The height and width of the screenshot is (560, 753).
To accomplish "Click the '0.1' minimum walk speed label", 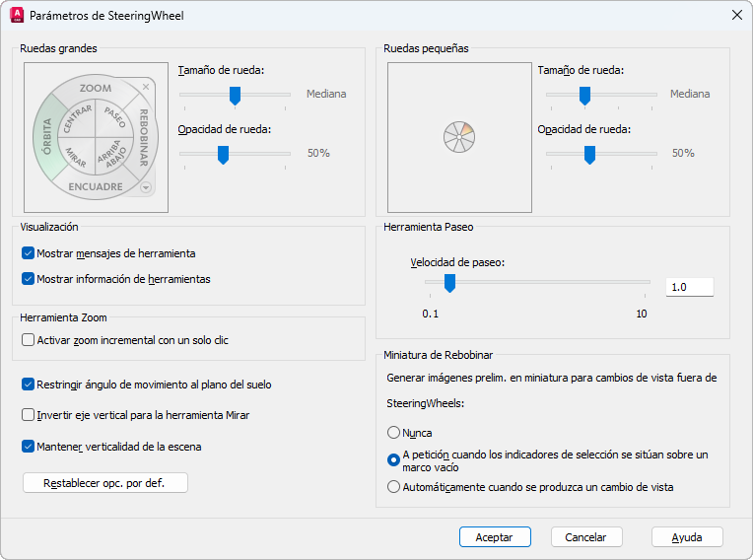I will pos(431,314).
